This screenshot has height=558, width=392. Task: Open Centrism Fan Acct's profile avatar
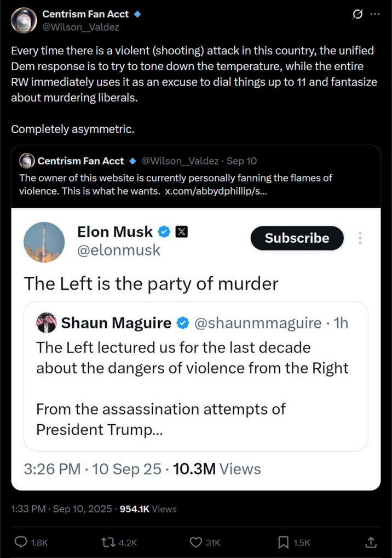[x=22, y=20]
